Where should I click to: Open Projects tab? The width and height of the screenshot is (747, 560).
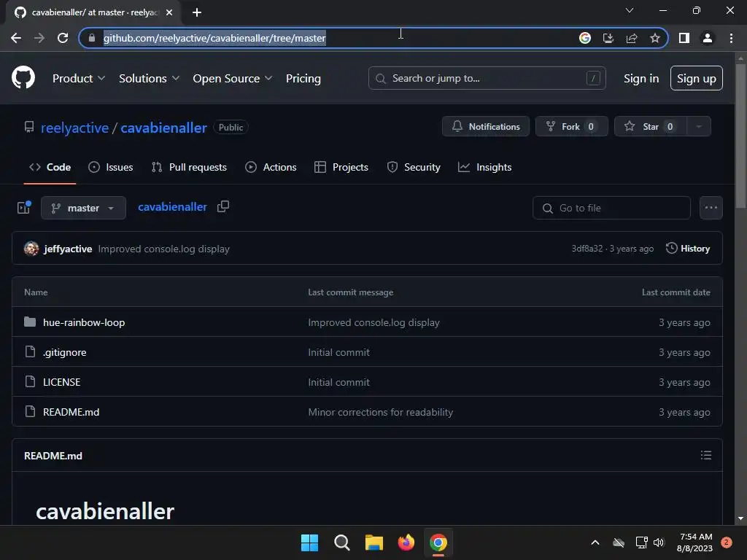pos(341,167)
